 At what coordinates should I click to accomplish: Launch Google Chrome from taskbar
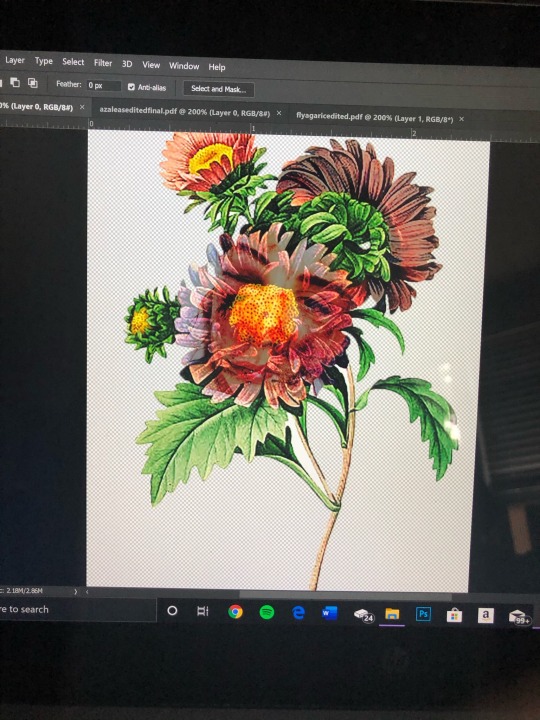coord(236,612)
